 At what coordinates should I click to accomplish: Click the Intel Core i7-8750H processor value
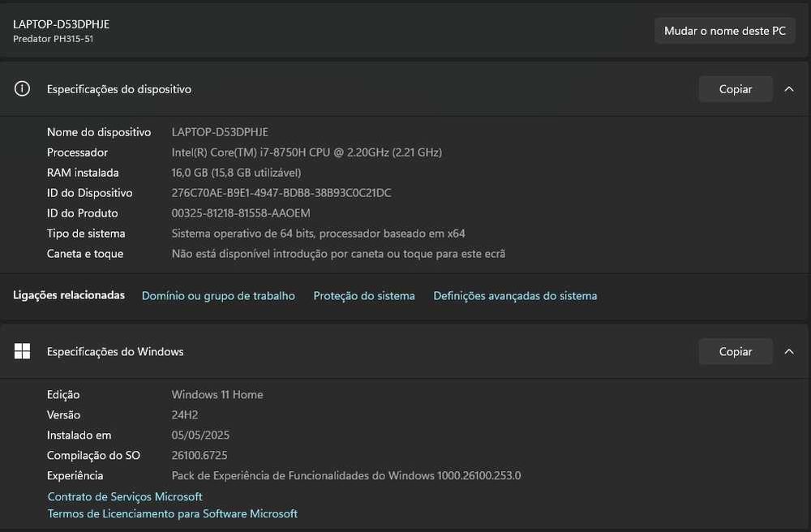coord(307,152)
